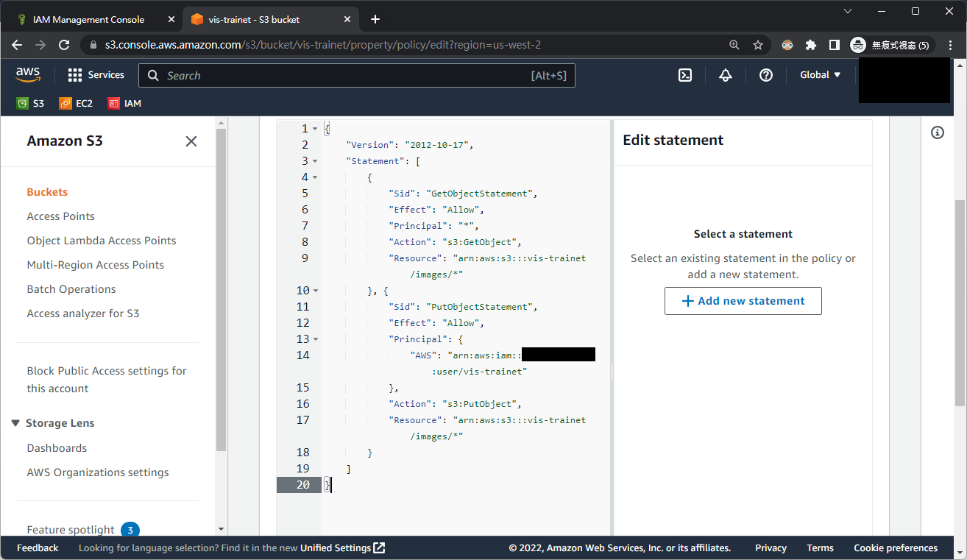Screen dimensions: 967x560
Task: Open the Unified Settings link
Action: pyautogui.click(x=342, y=548)
